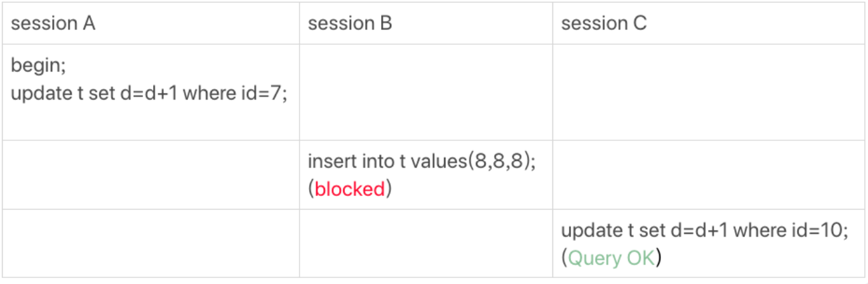Click empty session C cell beside begin

[708, 92]
